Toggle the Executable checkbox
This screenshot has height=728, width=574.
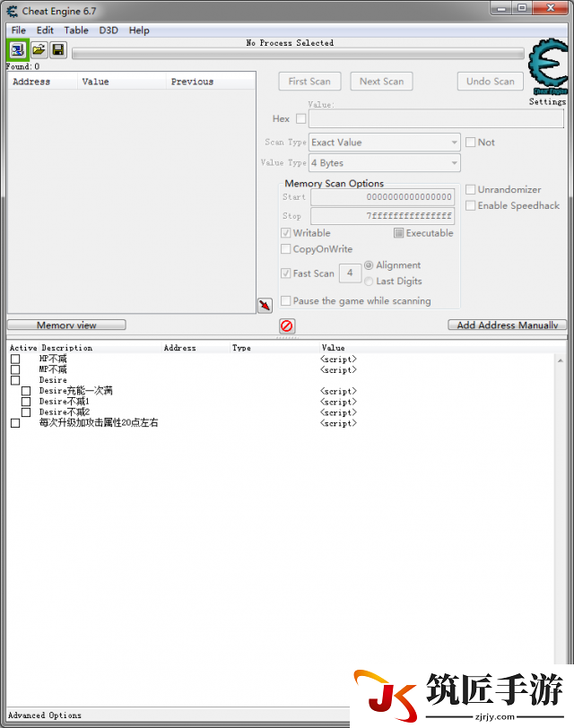tap(398, 232)
